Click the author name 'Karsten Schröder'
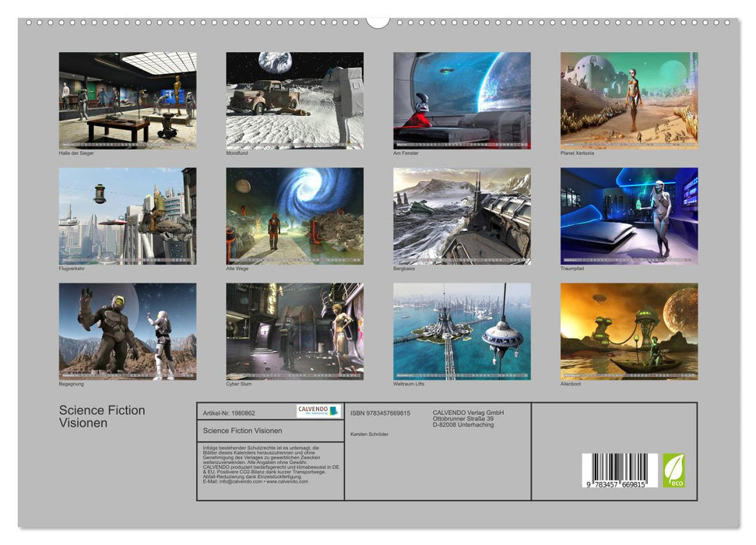The width and height of the screenshot is (756, 545). coord(371,433)
